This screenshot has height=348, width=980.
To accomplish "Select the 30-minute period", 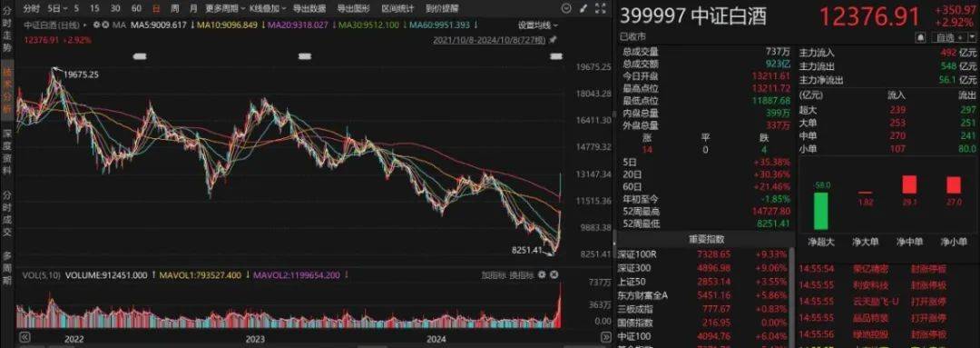I will click(x=115, y=9).
